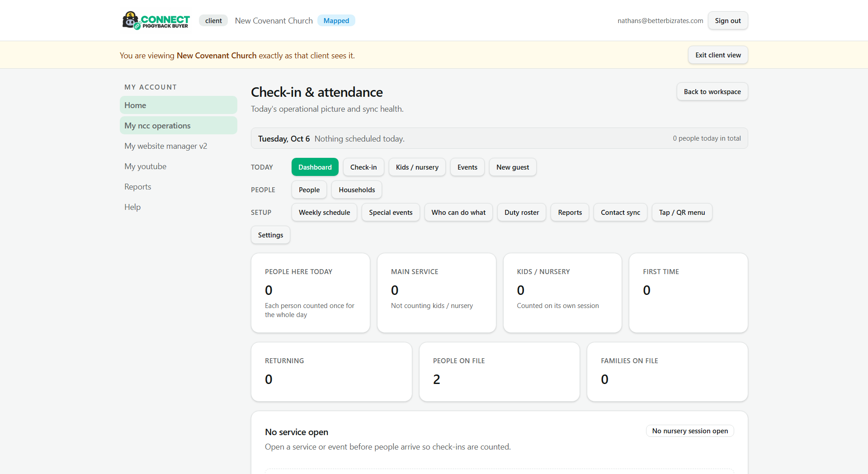Open Special events setup
This screenshot has width=868, height=474.
[x=391, y=213]
